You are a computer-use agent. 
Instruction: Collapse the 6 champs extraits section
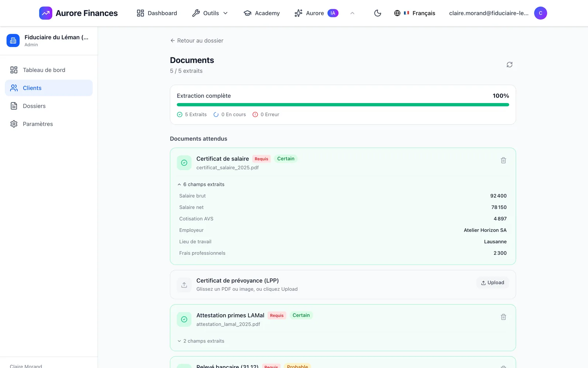(201, 184)
